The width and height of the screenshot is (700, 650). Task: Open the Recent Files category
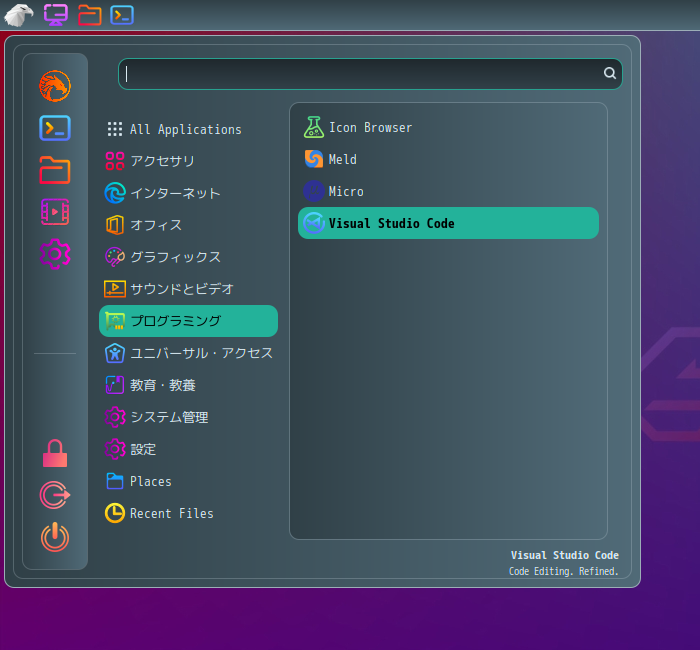188,513
